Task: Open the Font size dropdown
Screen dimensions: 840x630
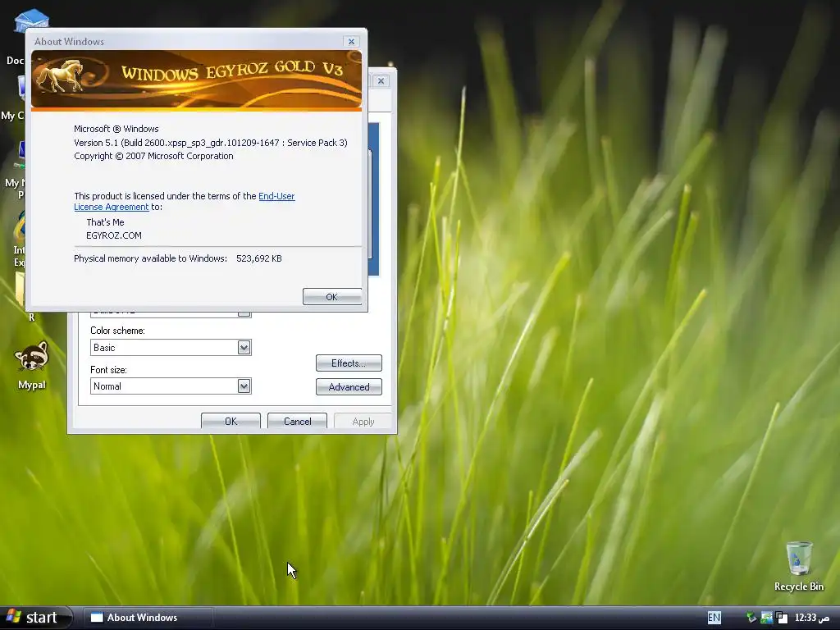Action: tap(244, 386)
